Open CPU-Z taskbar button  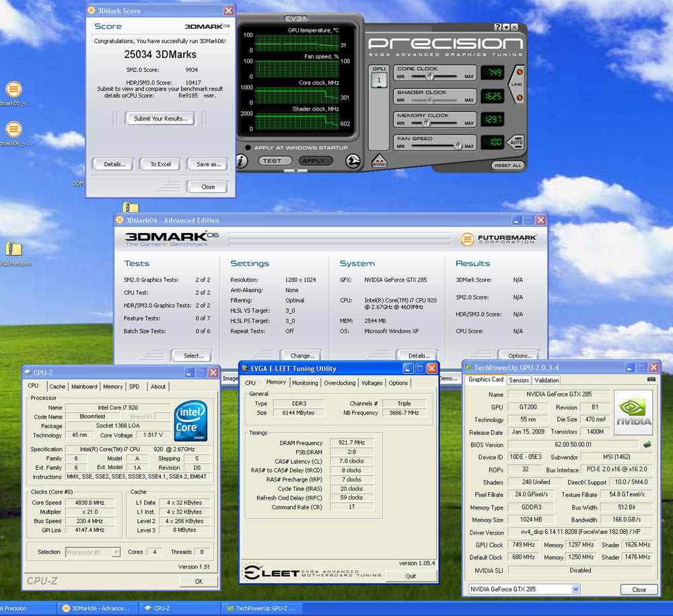180,609
